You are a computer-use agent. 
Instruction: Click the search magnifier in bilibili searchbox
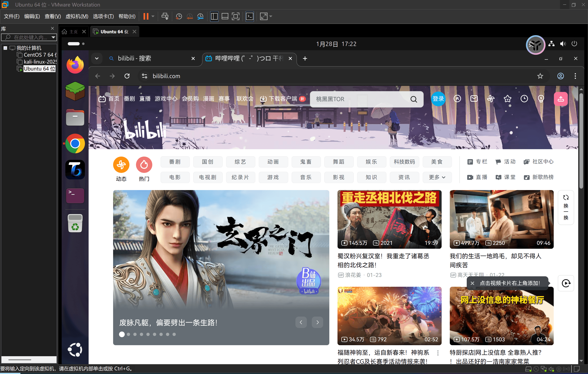click(413, 99)
